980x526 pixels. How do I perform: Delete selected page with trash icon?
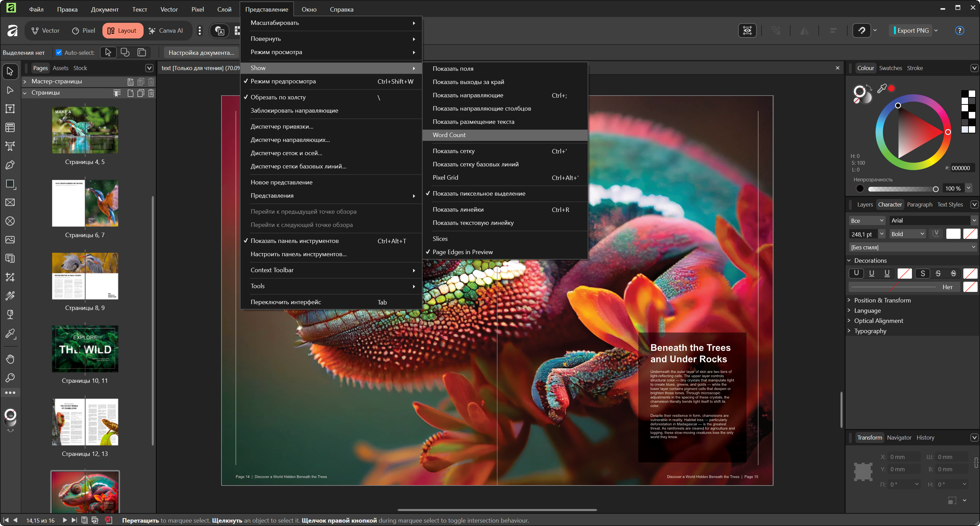click(151, 93)
